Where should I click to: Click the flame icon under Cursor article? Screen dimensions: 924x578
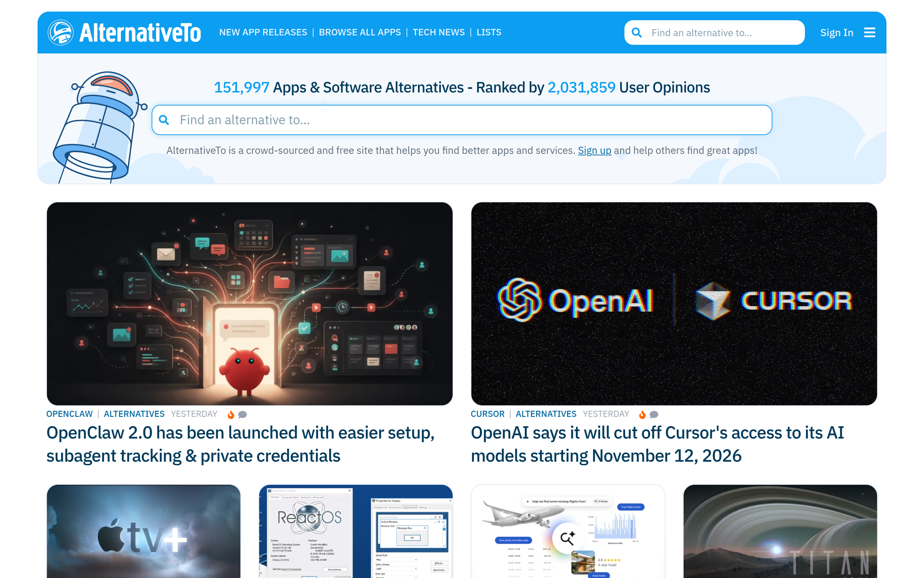(x=642, y=414)
